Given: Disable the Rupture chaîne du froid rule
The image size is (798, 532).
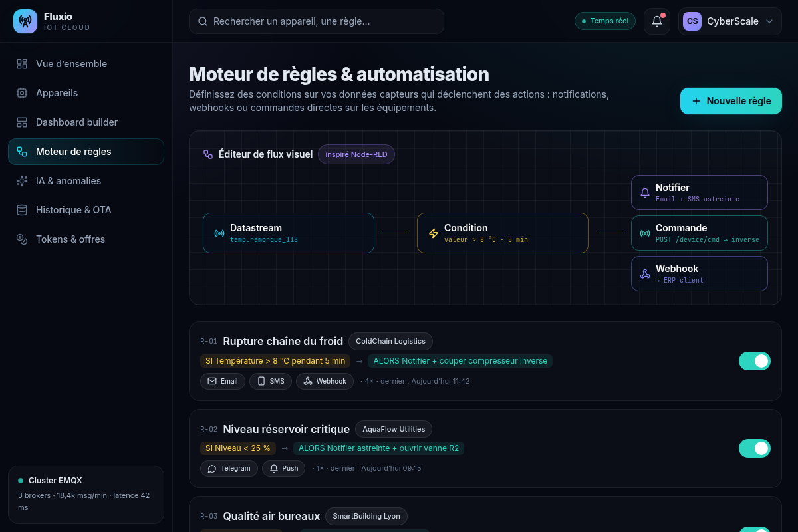Looking at the screenshot, I should 755,361.
